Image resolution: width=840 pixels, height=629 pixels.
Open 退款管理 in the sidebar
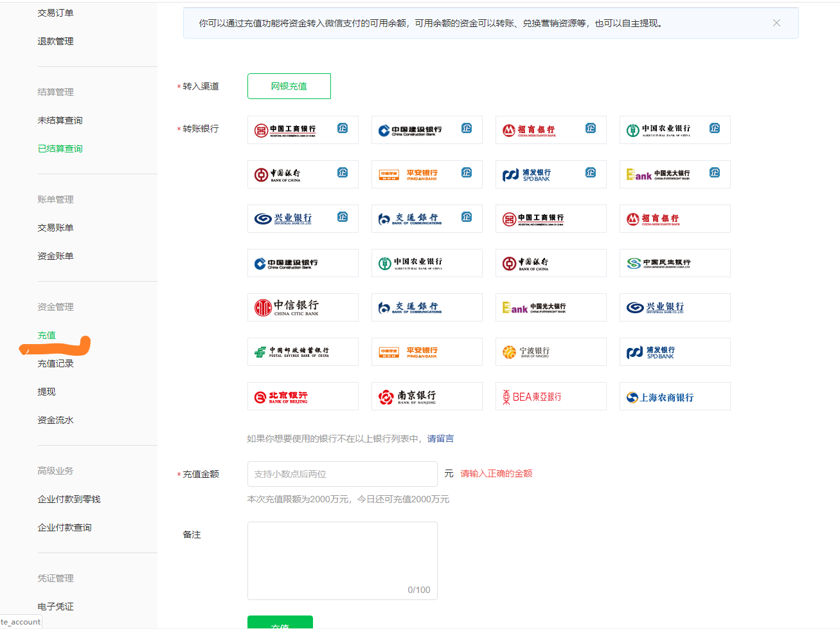(x=55, y=41)
